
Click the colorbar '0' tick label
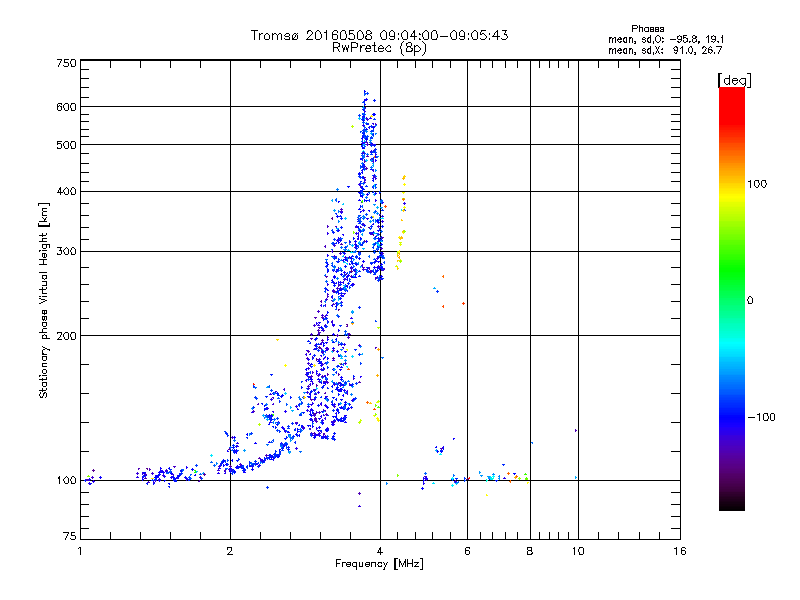(750, 301)
